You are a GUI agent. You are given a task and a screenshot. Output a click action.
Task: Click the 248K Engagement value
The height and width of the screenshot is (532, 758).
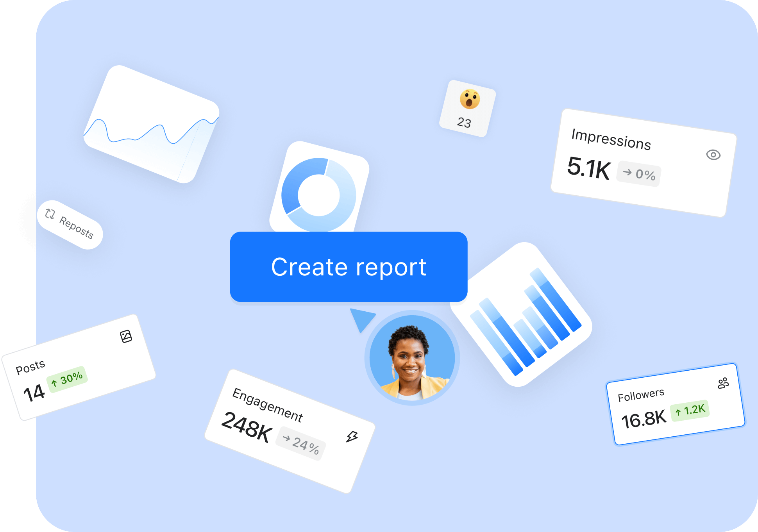click(247, 428)
